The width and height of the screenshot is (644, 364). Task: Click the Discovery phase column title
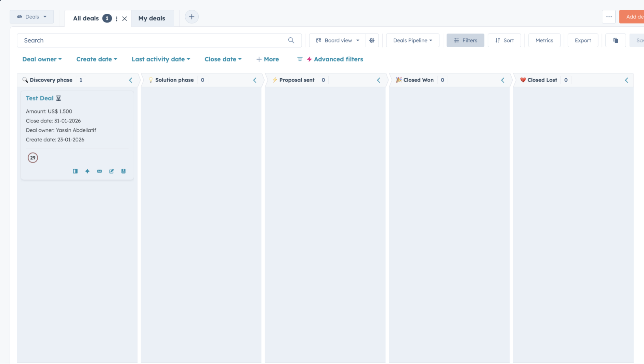[x=51, y=80]
